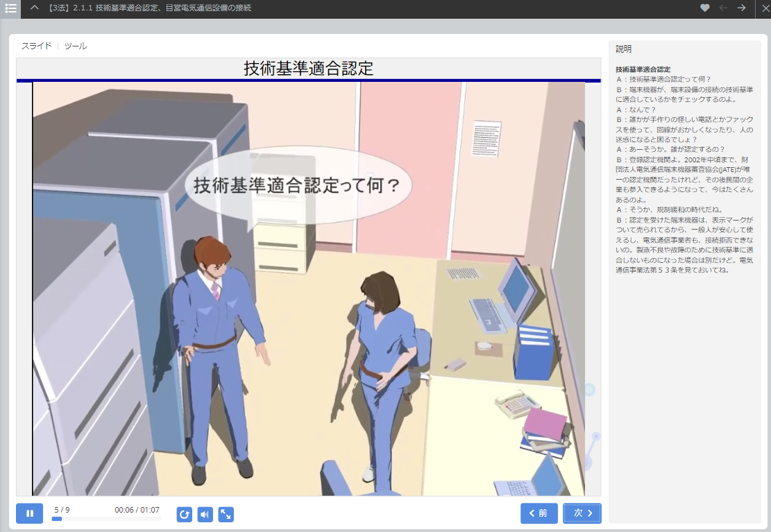Viewport: 771px width, 532px height.
Task: Click the 5 / 9 slide counter
Action: [x=62, y=510]
